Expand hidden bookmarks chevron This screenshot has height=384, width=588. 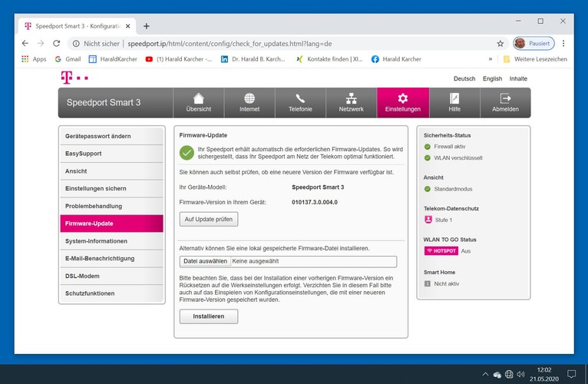point(490,59)
